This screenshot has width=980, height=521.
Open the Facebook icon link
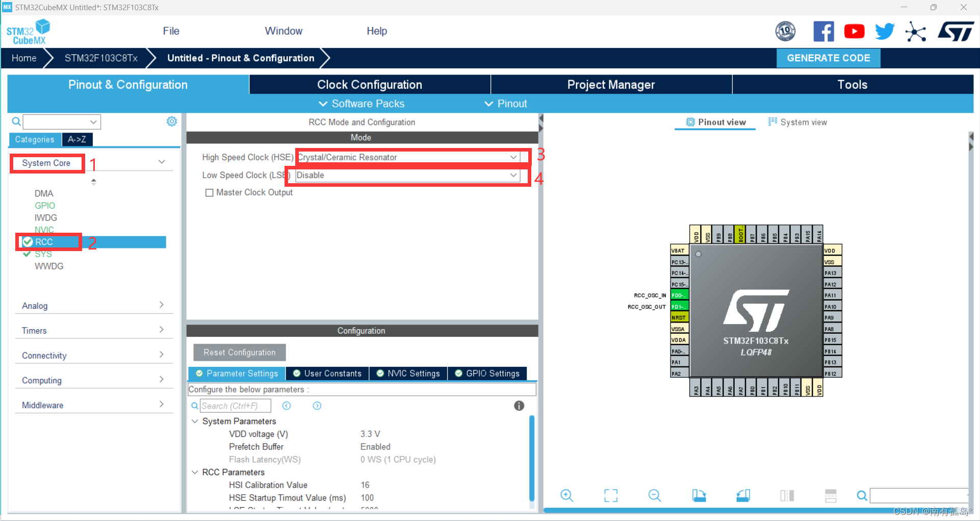point(823,32)
